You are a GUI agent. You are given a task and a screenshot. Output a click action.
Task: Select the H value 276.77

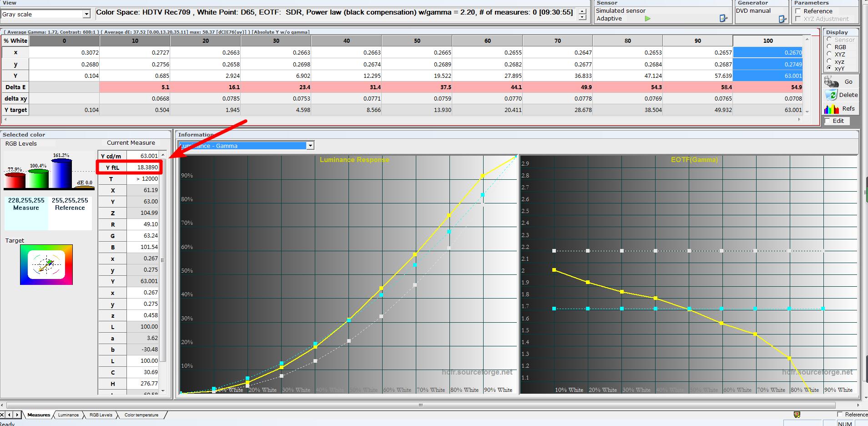pyautogui.click(x=143, y=384)
